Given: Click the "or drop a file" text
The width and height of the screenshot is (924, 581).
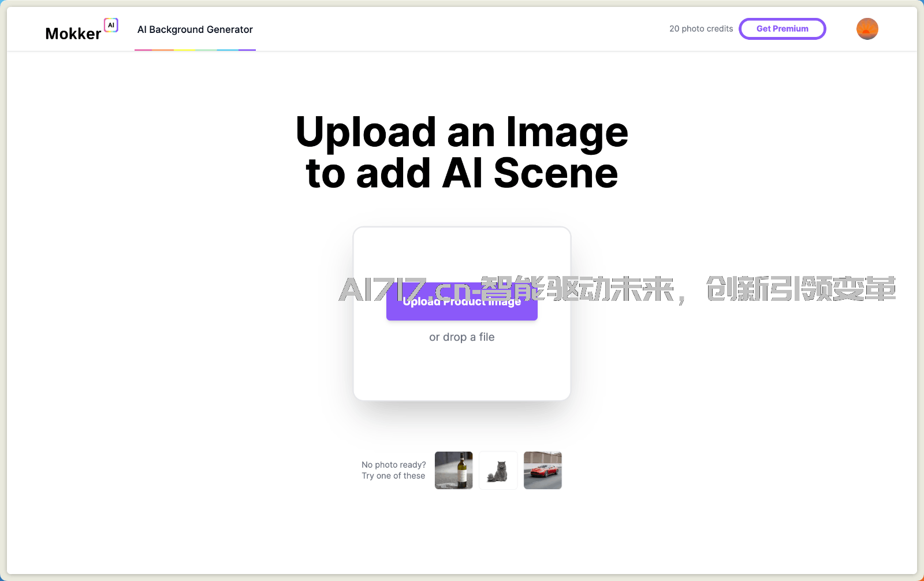Looking at the screenshot, I should [x=461, y=337].
